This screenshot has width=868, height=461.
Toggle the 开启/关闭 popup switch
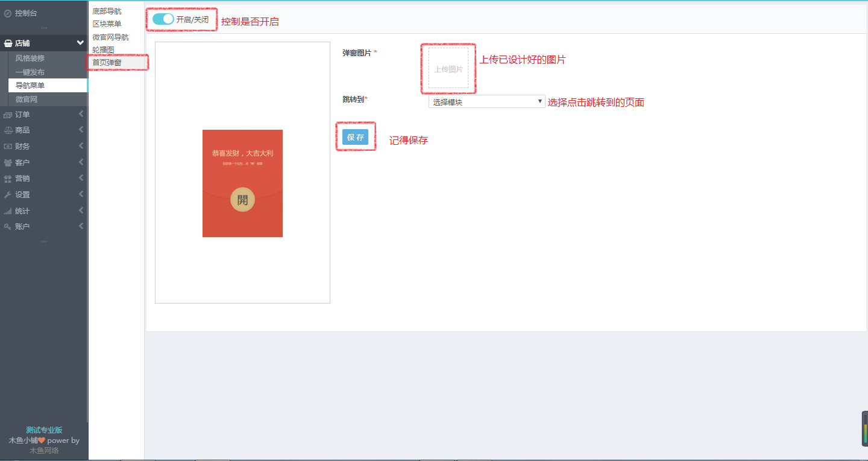click(163, 19)
